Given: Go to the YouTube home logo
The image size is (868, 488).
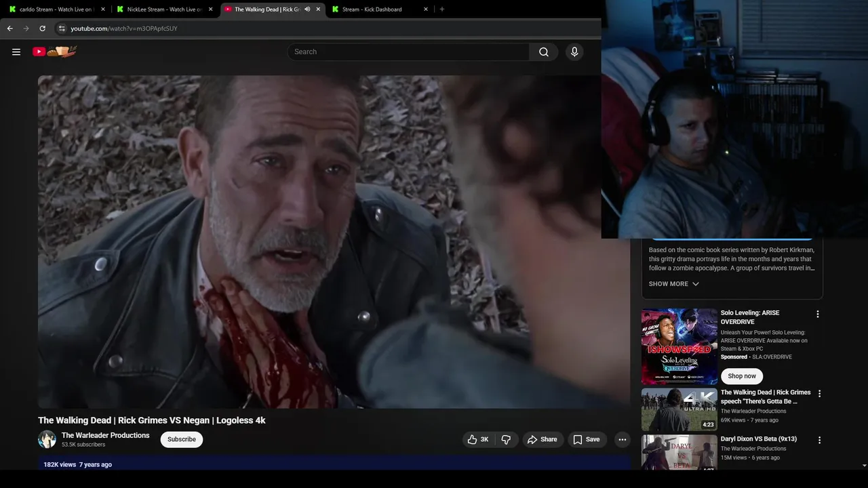Looking at the screenshot, I should click(55, 52).
